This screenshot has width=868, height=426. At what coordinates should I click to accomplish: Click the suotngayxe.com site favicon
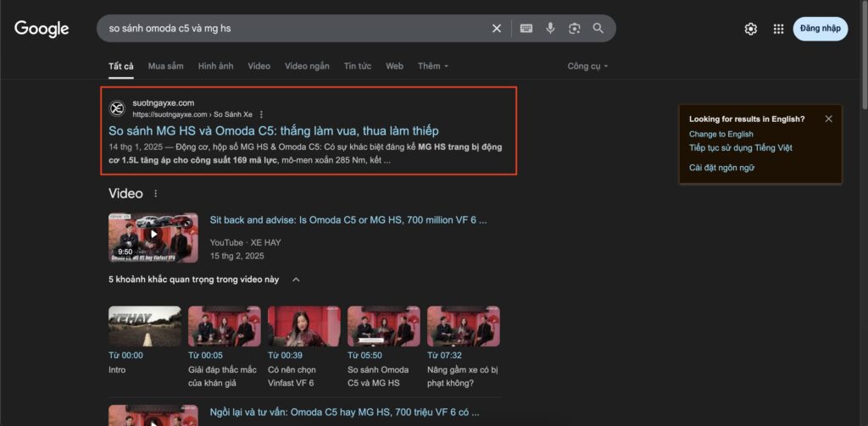pyautogui.click(x=117, y=108)
